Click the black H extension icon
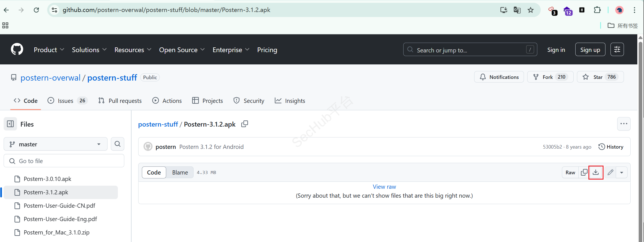This screenshot has width=644, height=242. (582, 10)
